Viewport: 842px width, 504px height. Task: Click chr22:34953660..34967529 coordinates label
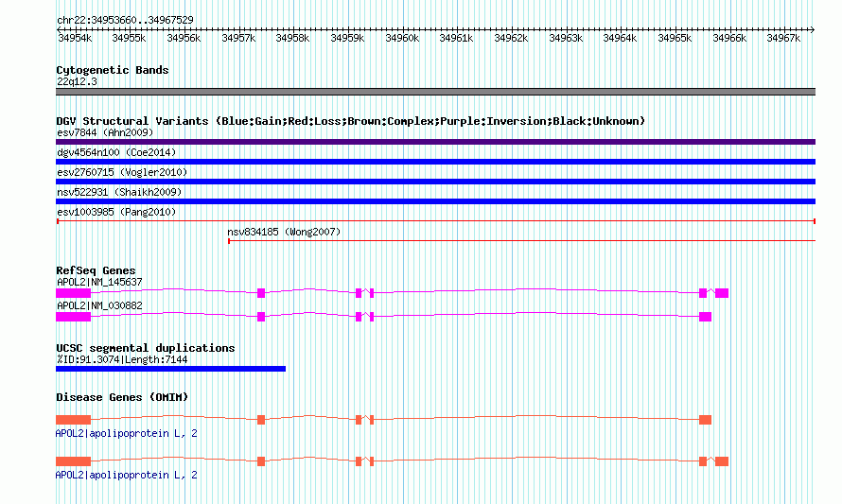[x=125, y=20]
